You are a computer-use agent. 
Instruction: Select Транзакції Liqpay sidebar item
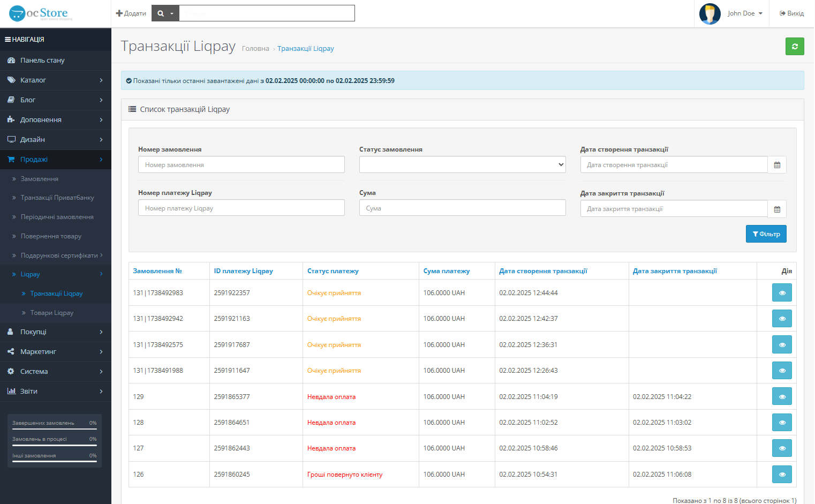56,294
